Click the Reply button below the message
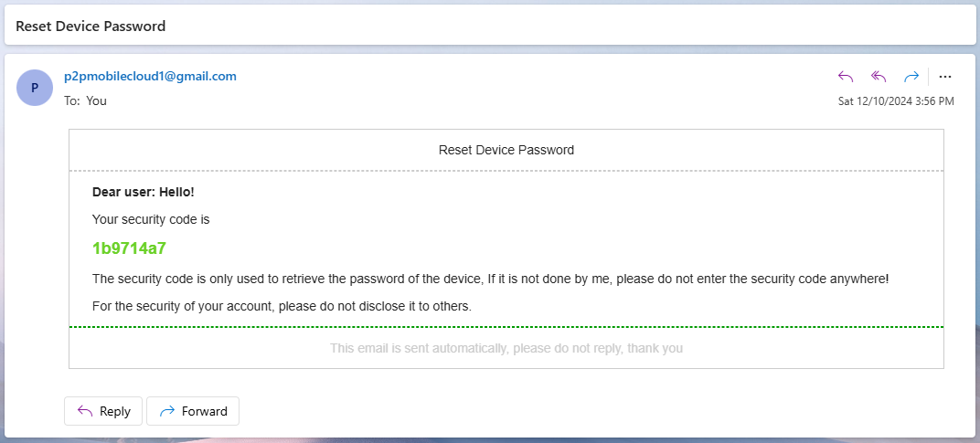This screenshot has width=980, height=443. (103, 411)
